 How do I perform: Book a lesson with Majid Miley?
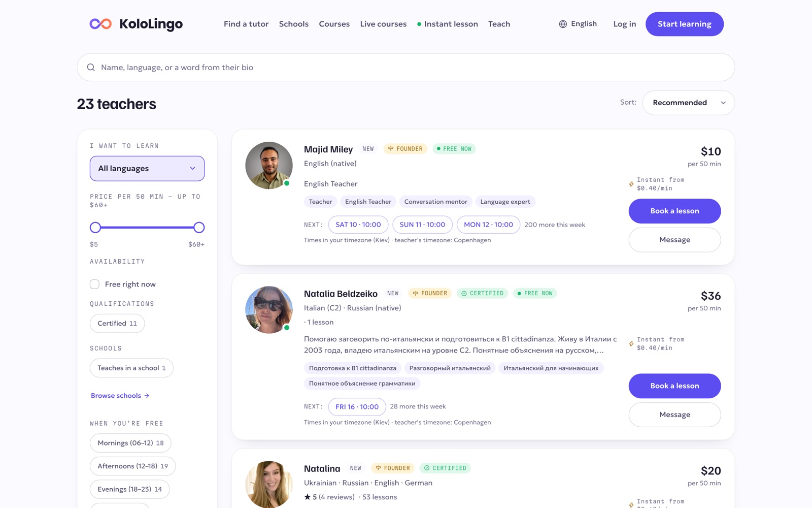[x=674, y=211]
